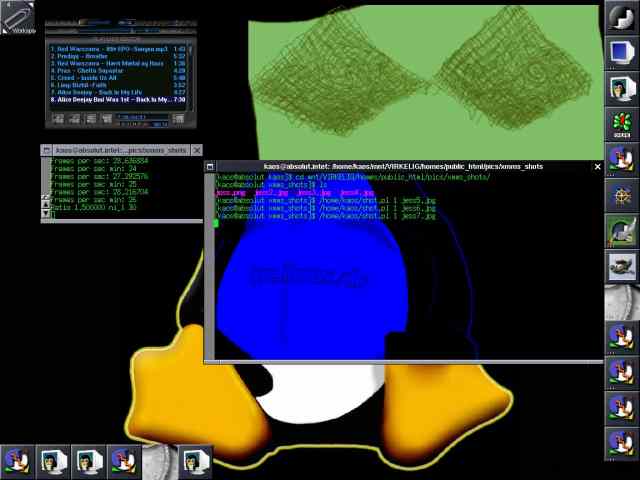Click title bar of small frames-per-sec terminal
This screenshot has height=480, width=640.
[121, 150]
